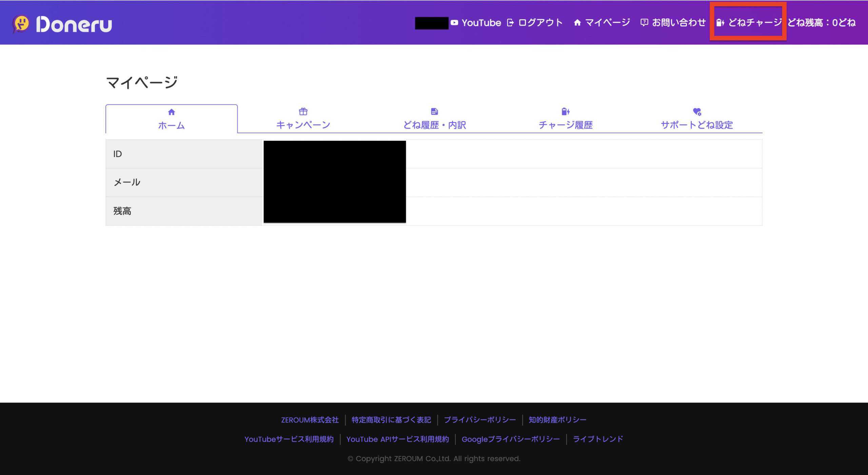Open プライバシーポリシー footer link
The height and width of the screenshot is (475, 868).
tap(480, 420)
